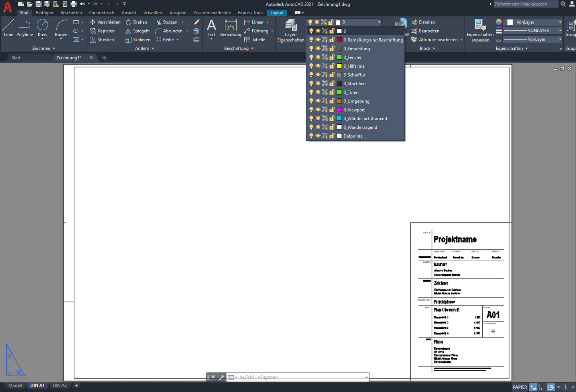Toggle freeze sun icon for 0_Schraffur layer
This screenshot has height=392, width=576.
click(x=318, y=75)
